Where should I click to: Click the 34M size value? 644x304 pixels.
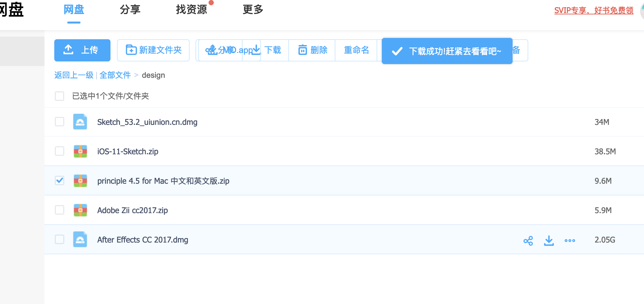(x=602, y=122)
